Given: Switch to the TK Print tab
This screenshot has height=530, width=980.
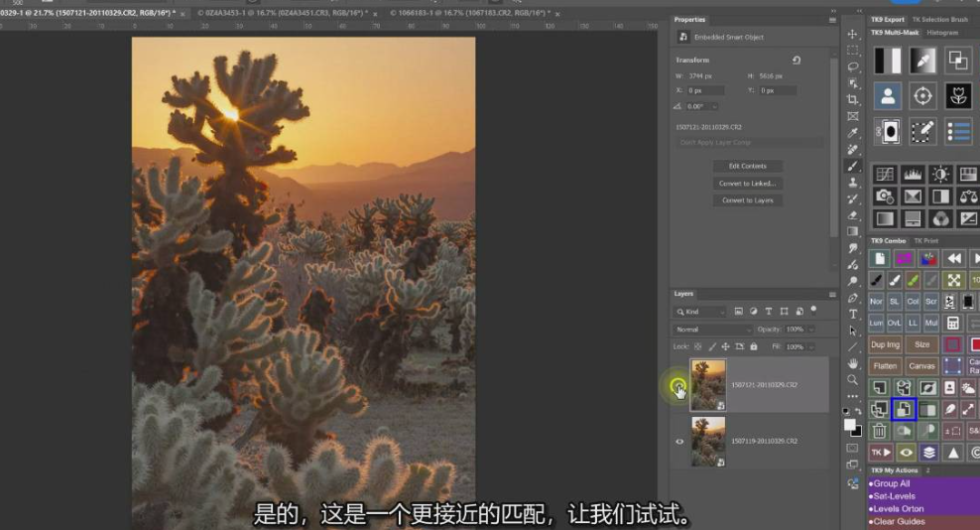Looking at the screenshot, I should 926,241.
